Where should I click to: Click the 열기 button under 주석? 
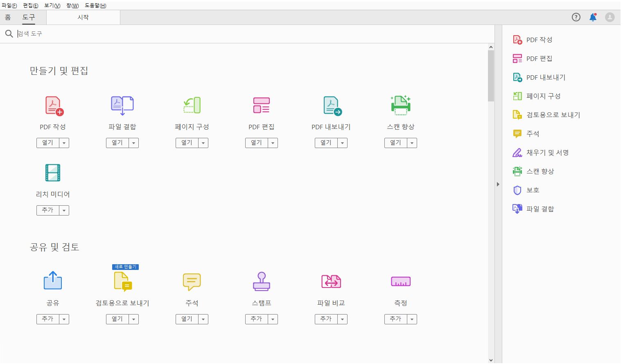point(187,319)
